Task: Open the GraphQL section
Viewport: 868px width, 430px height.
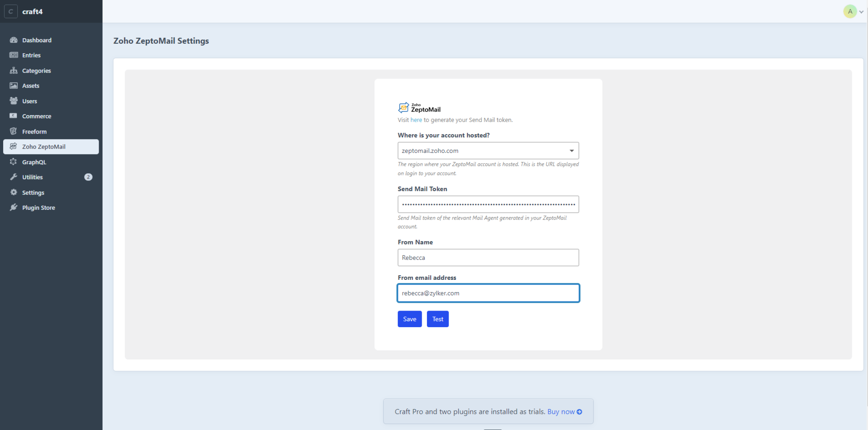Action: pos(51,162)
